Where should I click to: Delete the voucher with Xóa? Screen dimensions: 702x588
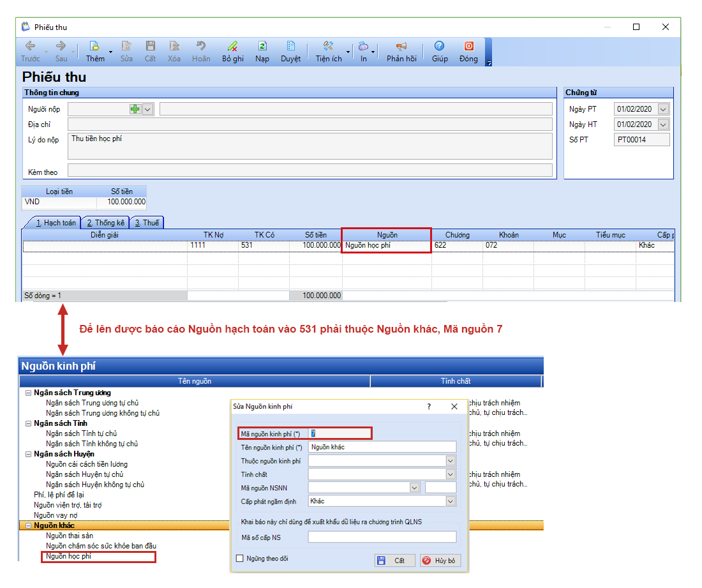click(174, 52)
